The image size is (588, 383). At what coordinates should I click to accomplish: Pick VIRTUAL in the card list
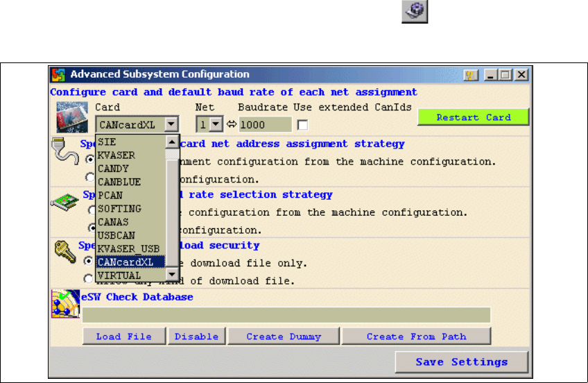[x=120, y=275]
